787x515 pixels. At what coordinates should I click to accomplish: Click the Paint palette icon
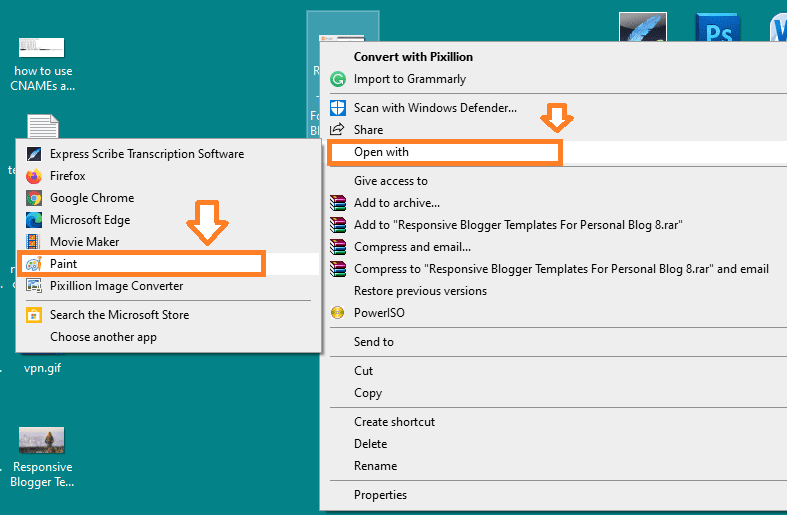click(x=34, y=264)
